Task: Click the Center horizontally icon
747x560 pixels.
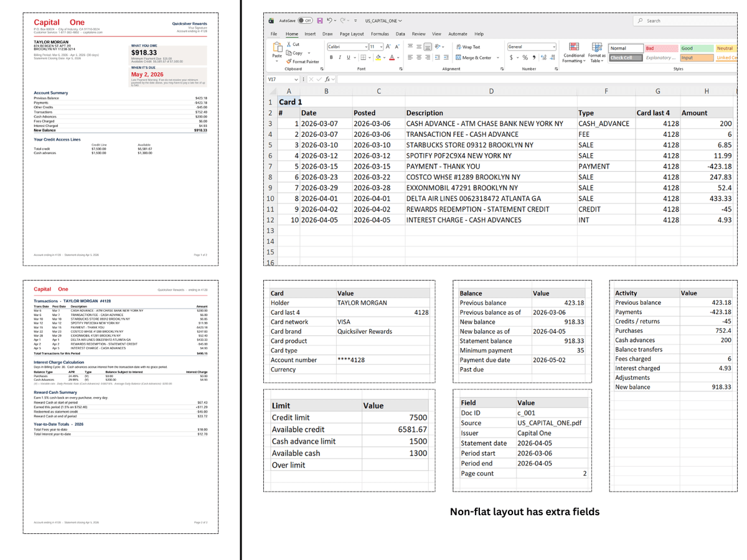Action: (x=419, y=57)
